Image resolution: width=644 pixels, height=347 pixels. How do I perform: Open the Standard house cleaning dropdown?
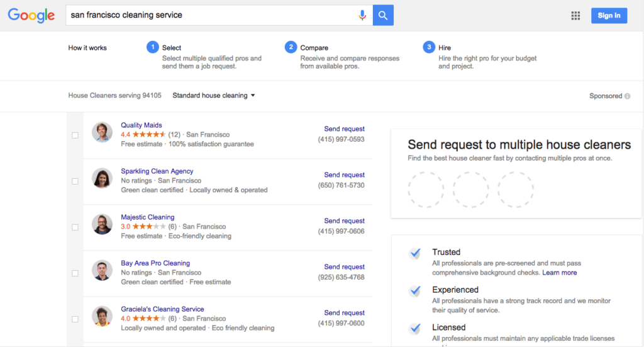coord(214,95)
